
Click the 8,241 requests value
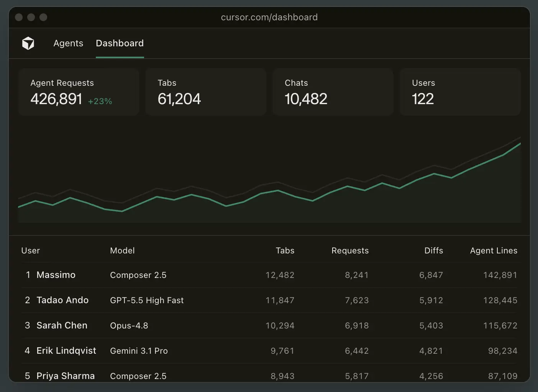tap(357, 275)
